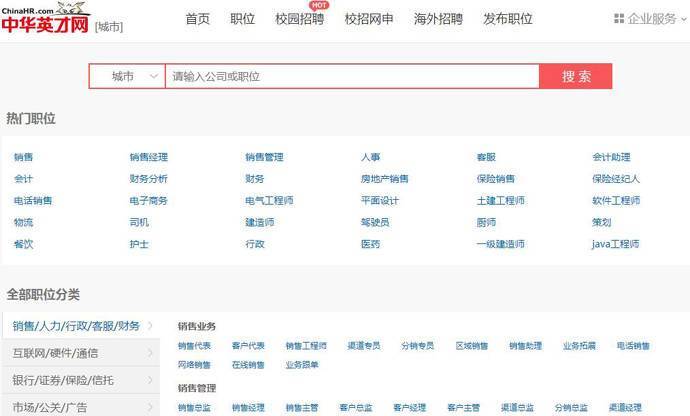Click 网络销售 under 销售业务
690x416 pixels.
(x=195, y=365)
